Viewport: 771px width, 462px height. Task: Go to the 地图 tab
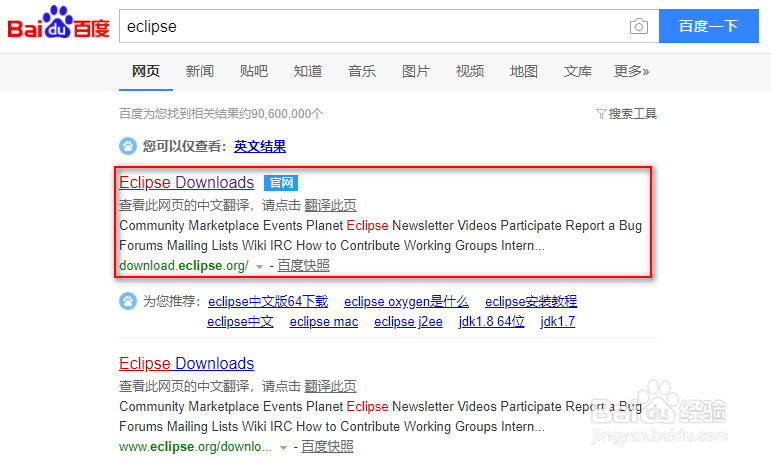[x=524, y=71]
